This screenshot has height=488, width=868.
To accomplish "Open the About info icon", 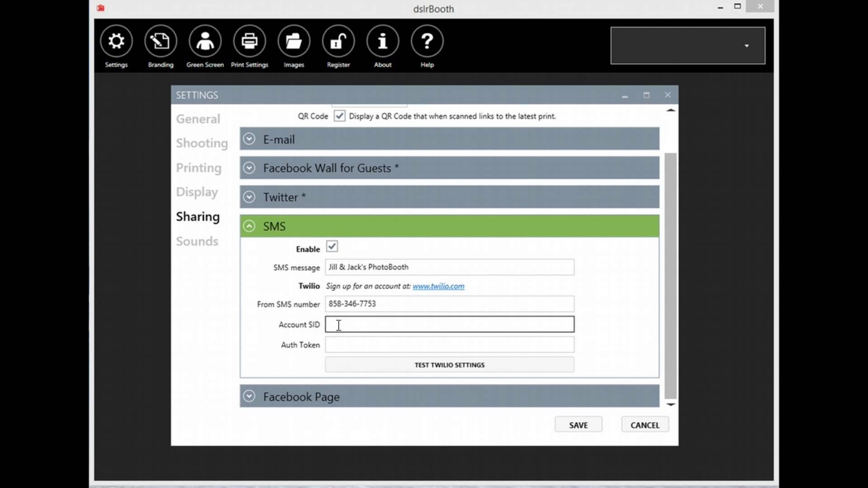I will [x=382, y=41].
